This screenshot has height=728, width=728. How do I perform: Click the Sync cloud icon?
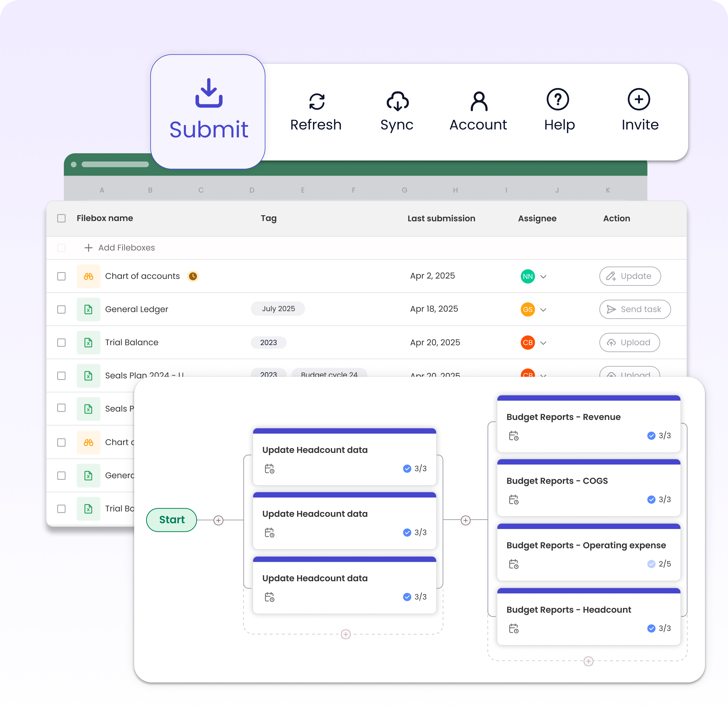[397, 100]
